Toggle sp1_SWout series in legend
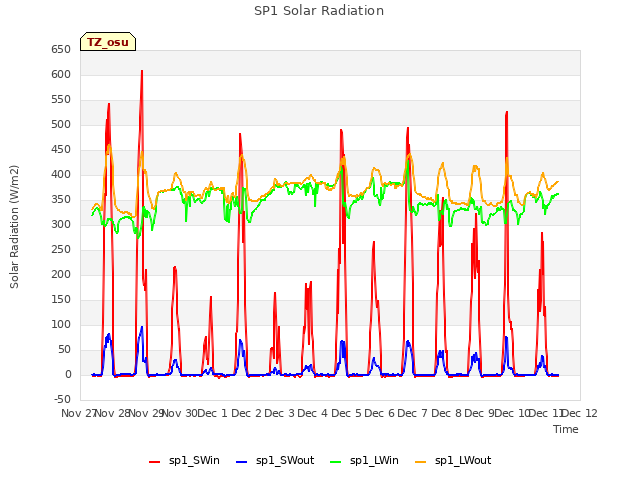The height and width of the screenshot is (480, 640). (x=276, y=460)
